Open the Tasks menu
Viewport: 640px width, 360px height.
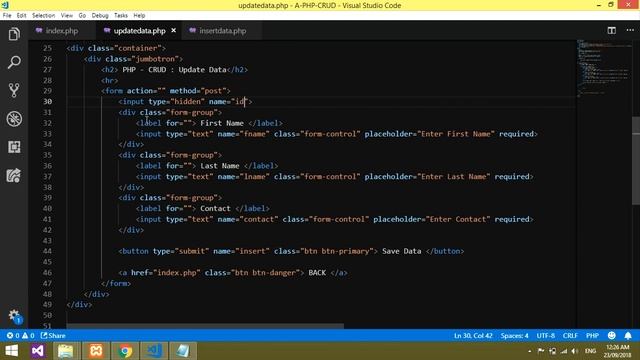pyautogui.click(x=120, y=16)
